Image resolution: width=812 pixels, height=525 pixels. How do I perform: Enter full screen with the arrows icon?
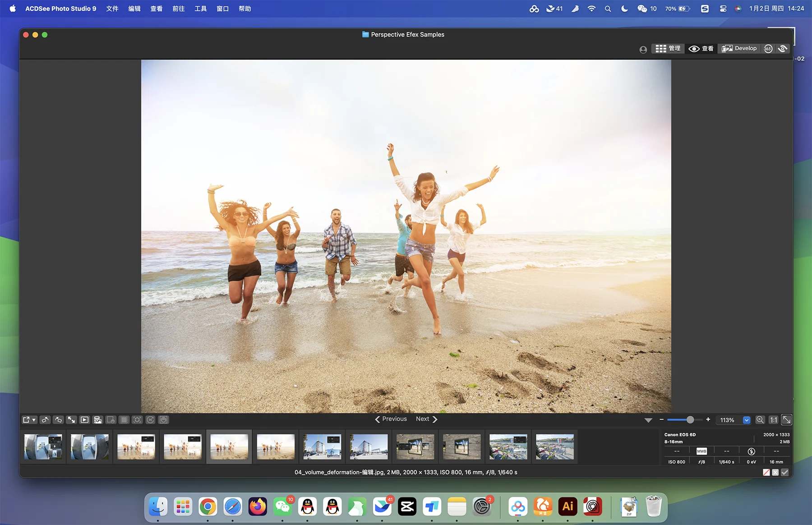click(x=71, y=420)
